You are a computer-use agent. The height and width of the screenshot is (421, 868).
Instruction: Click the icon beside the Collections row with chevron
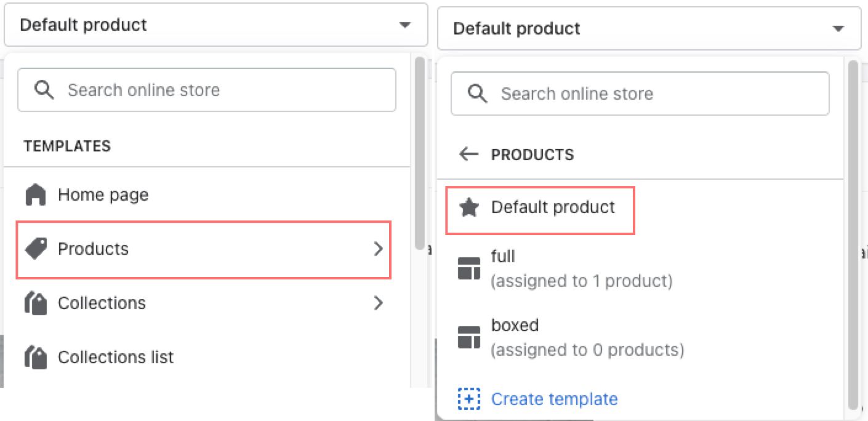coord(36,303)
